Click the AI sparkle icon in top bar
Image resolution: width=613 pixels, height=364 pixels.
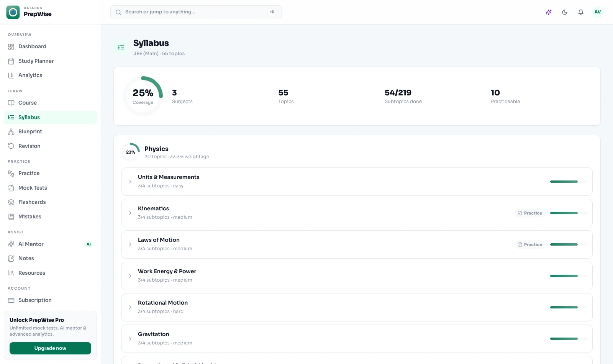tap(549, 12)
